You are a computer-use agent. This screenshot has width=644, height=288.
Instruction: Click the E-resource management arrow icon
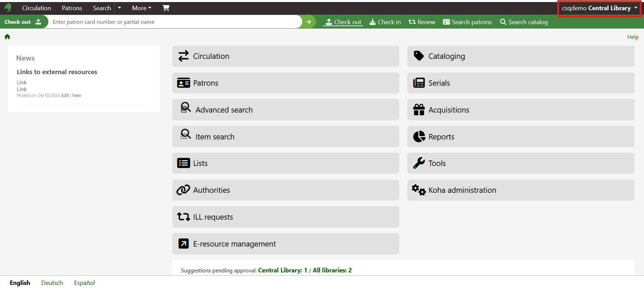(x=183, y=243)
